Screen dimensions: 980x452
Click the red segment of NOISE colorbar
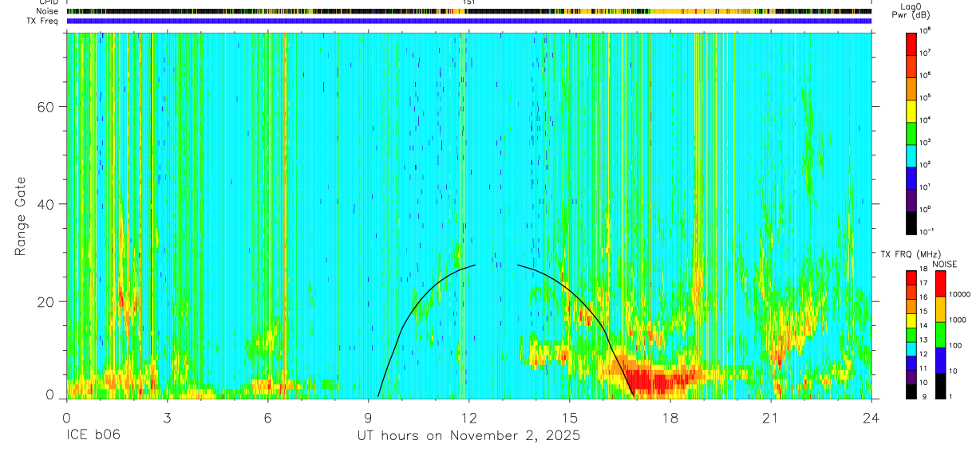point(941,284)
